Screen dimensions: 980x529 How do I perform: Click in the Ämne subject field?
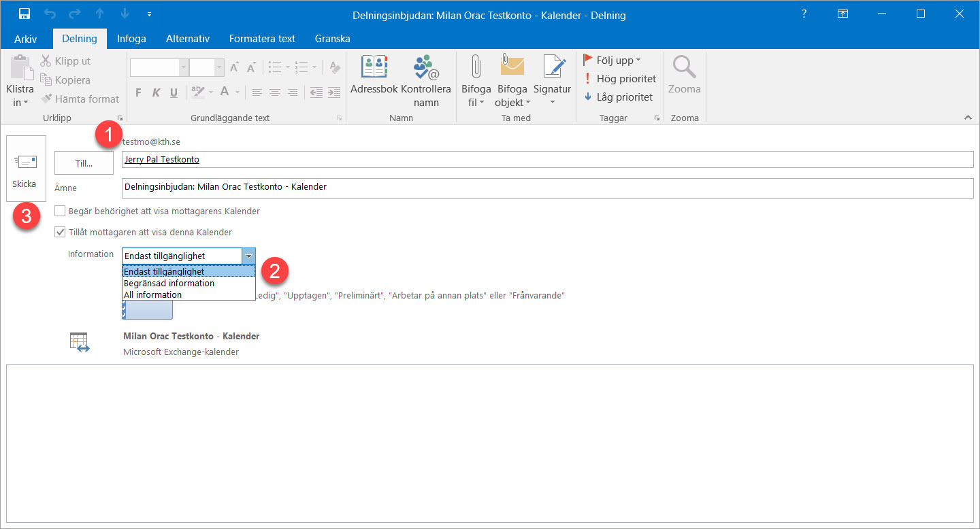click(548, 188)
